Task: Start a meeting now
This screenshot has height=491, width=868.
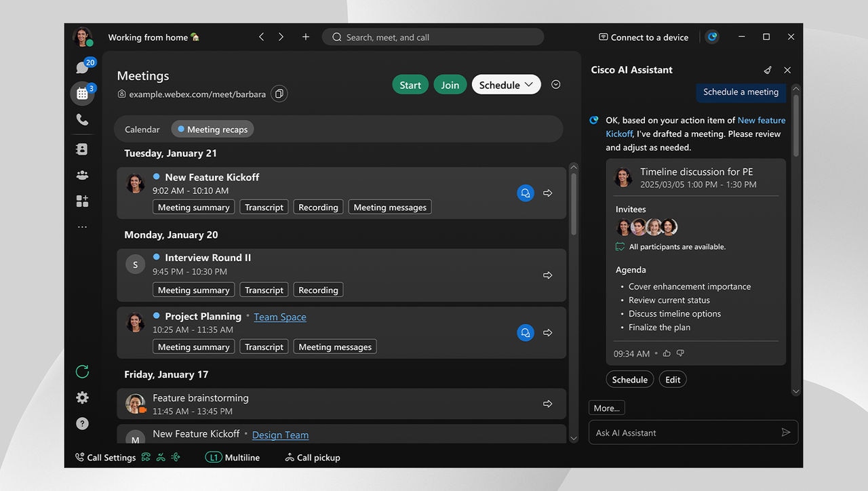Action: [410, 85]
